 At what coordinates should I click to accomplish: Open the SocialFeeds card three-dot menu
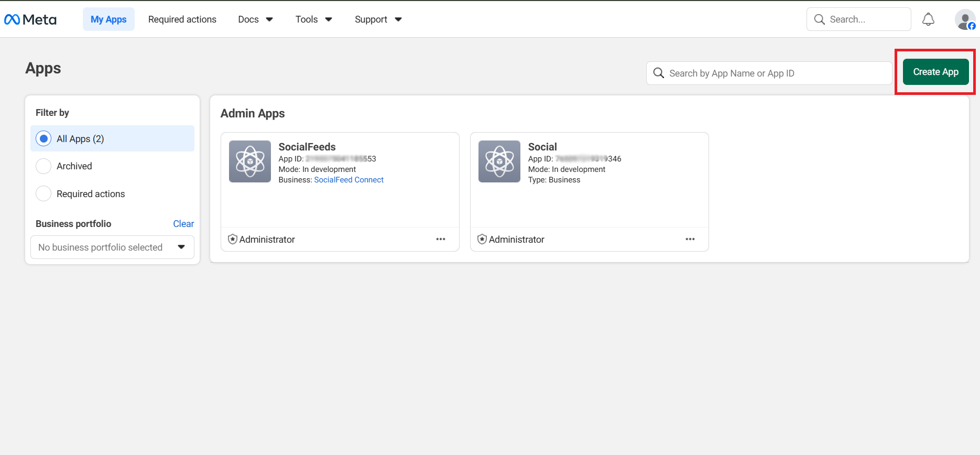441,239
